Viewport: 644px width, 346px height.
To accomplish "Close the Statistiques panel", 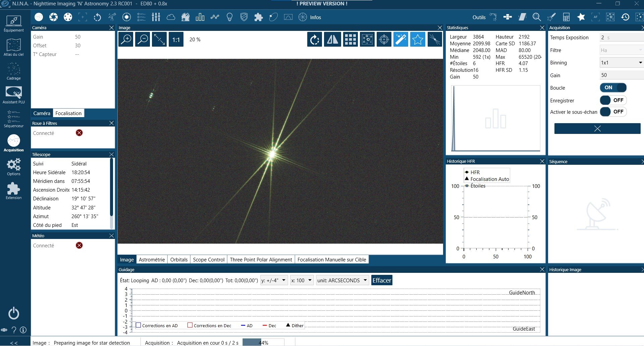I will [542, 28].
